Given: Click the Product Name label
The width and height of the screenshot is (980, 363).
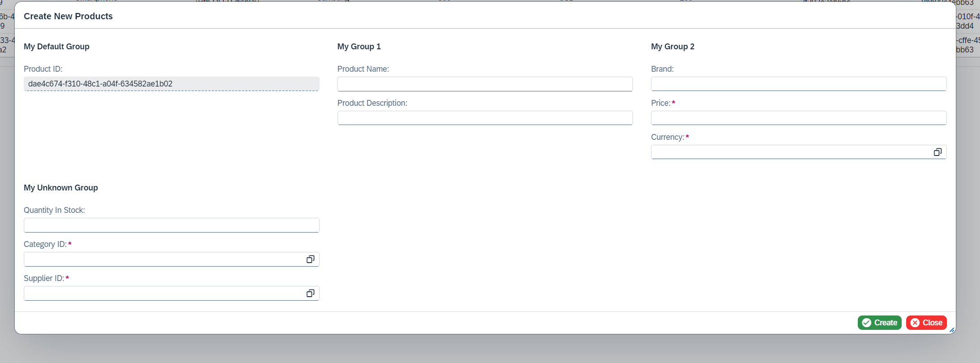Looking at the screenshot, I should tap(363, 69).
